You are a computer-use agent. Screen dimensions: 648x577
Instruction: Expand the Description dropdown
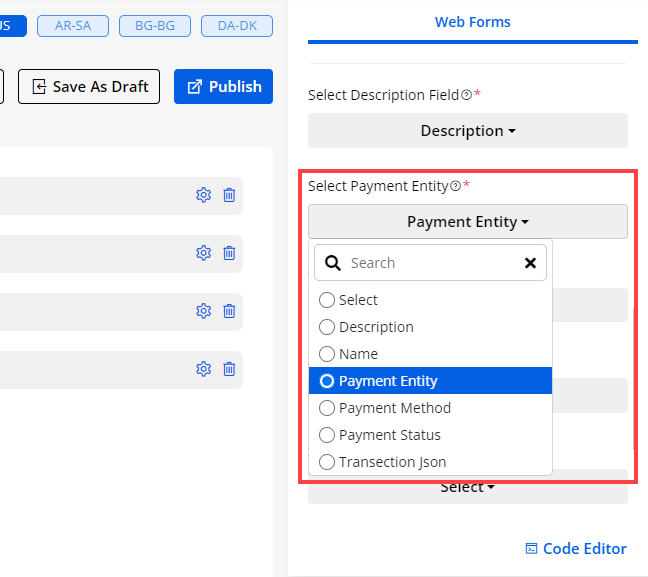468,131
